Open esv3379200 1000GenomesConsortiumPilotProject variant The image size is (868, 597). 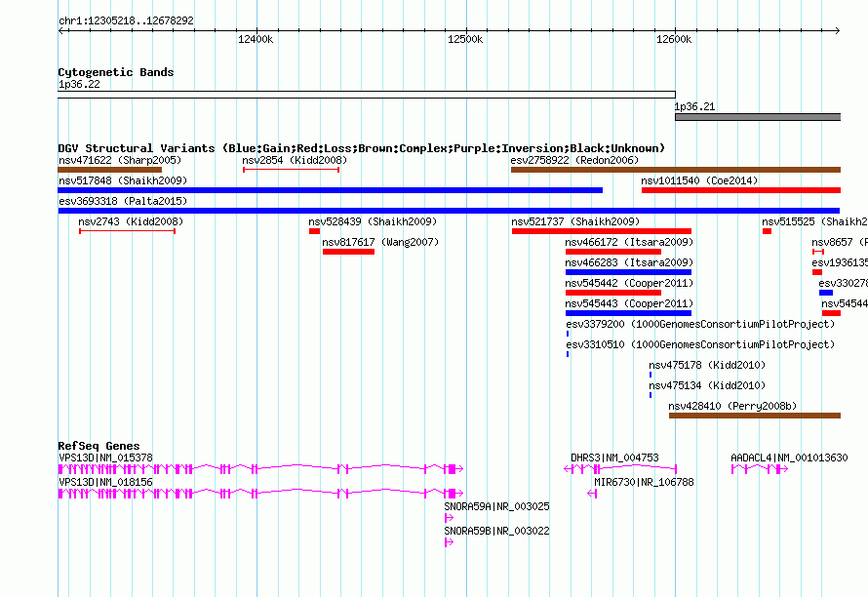point(699,324)
